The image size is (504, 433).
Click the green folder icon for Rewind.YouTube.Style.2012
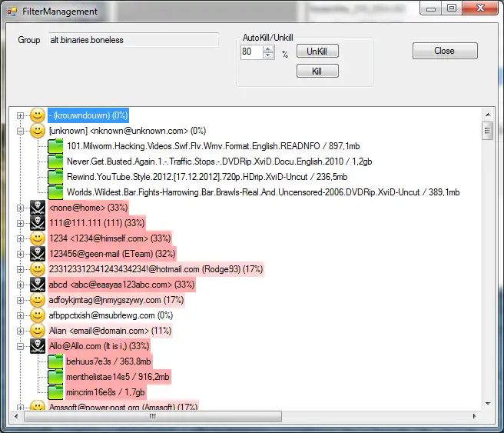click(x=55, y=177)
